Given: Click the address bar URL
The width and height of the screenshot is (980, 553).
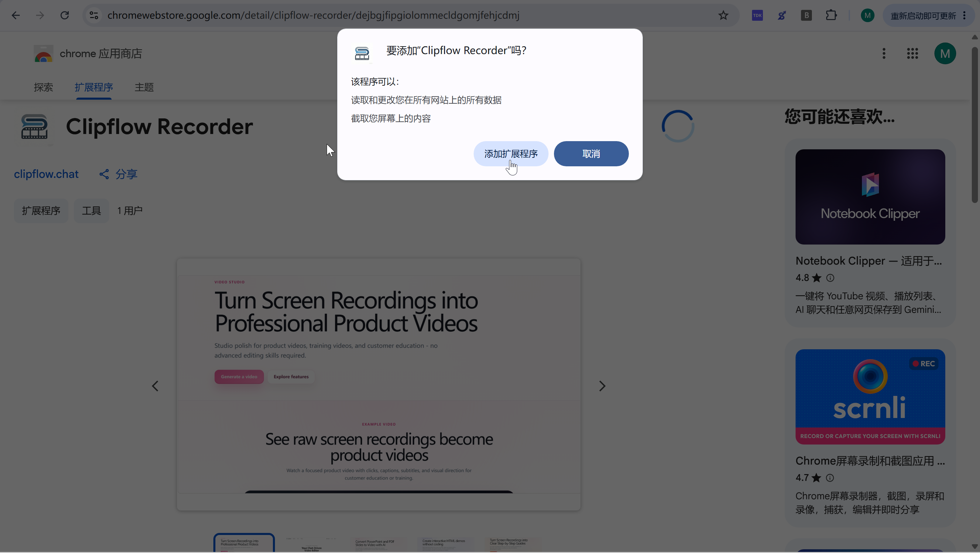Looking at the screenshot, I should click(313, 15).
